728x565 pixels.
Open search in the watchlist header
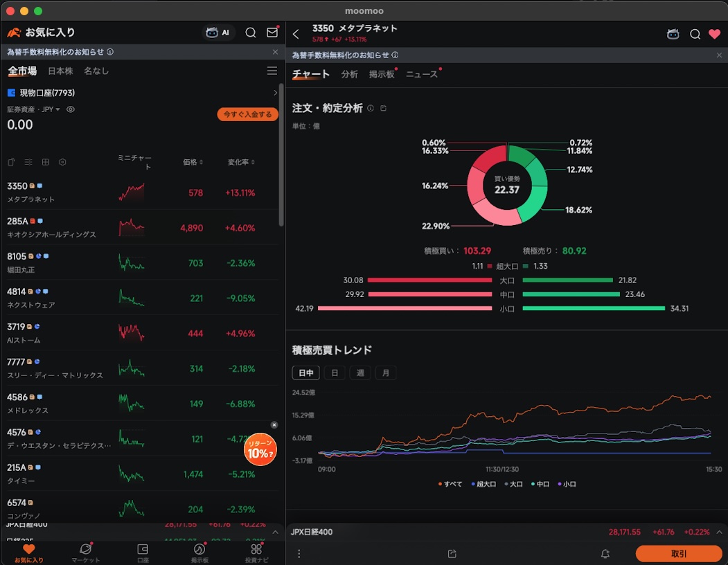coord(251,33)
